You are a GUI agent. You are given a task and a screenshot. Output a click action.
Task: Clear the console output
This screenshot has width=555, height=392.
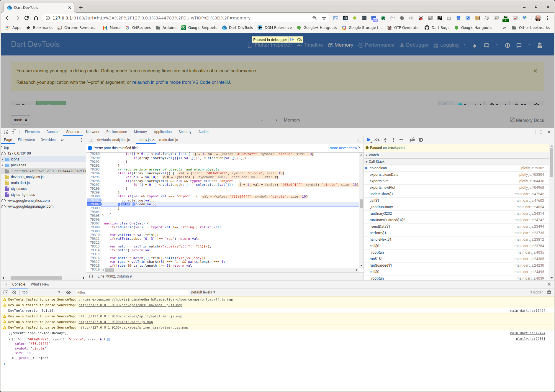tap(14, 292)
